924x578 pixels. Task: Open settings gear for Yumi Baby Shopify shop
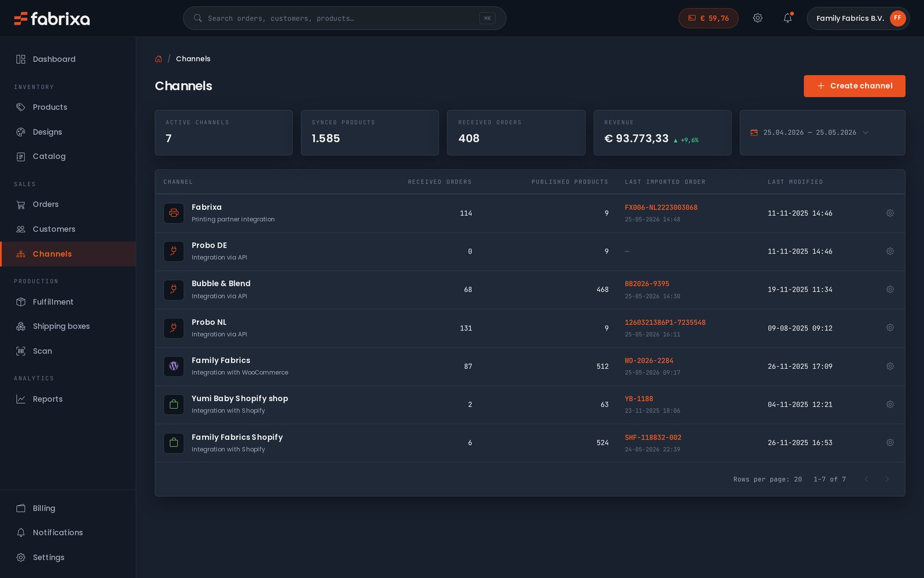[x=890, y=405]
